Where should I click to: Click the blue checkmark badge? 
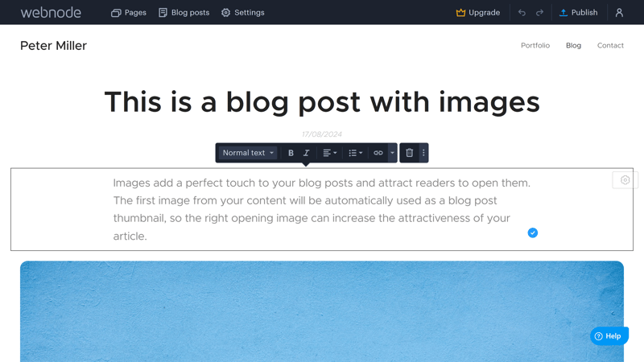pos(533,232)
